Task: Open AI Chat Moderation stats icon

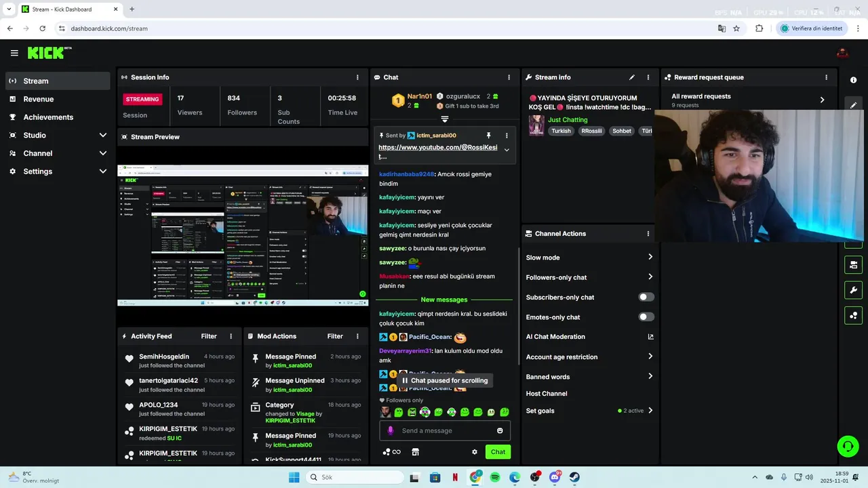Action: [650, 337]
